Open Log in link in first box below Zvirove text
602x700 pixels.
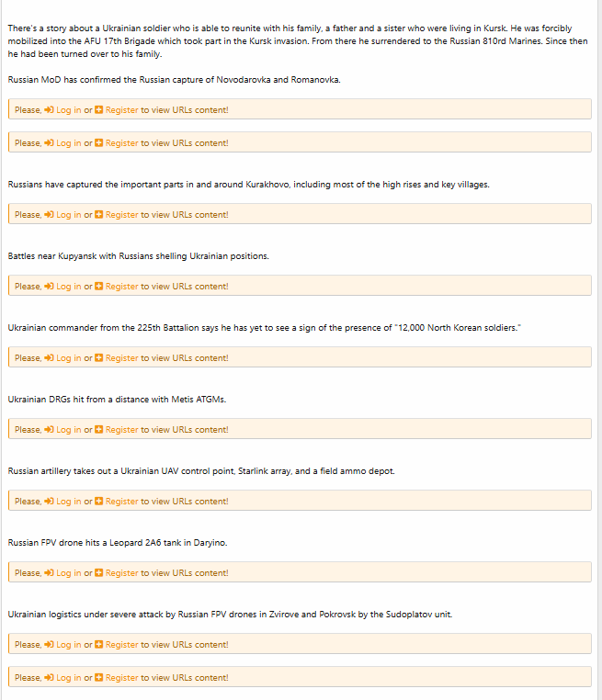tap(68, 645)
